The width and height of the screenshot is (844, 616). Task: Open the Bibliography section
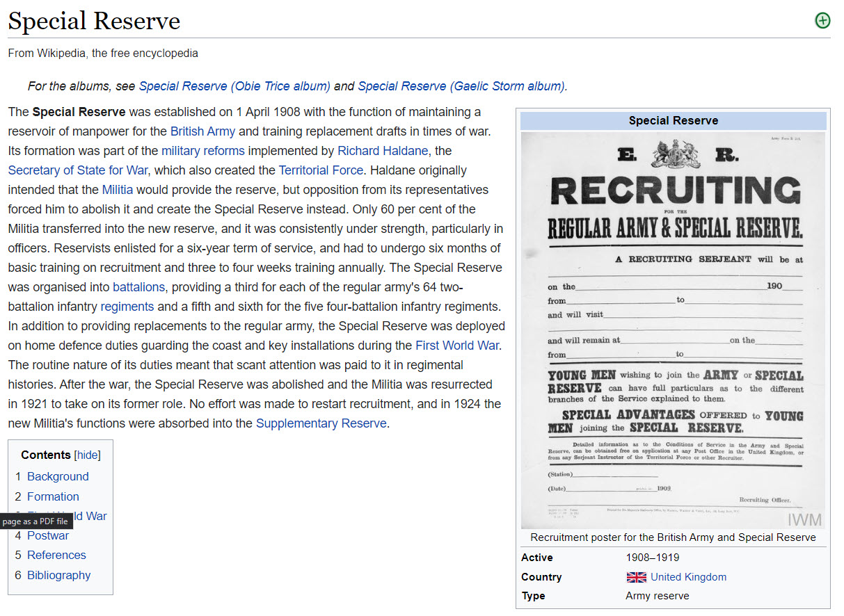pyautogui.click(x=58, y=575)
